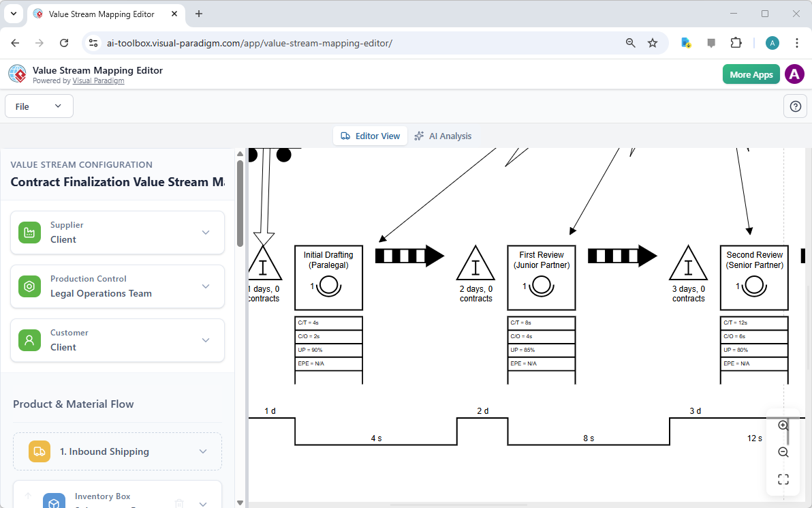Zoom out of the diagram
This screenshot has width=812, height=508.
(x=783, y=451)
